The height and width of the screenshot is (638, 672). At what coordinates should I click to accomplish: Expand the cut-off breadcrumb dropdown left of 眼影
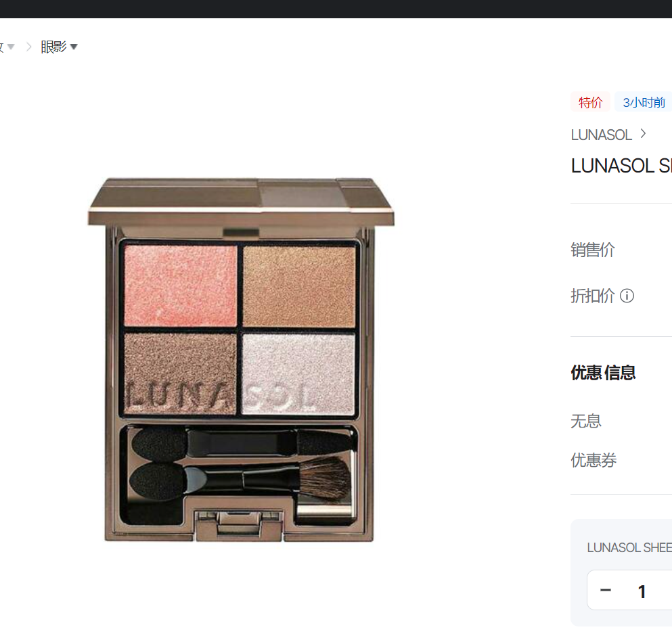[7, 47]
